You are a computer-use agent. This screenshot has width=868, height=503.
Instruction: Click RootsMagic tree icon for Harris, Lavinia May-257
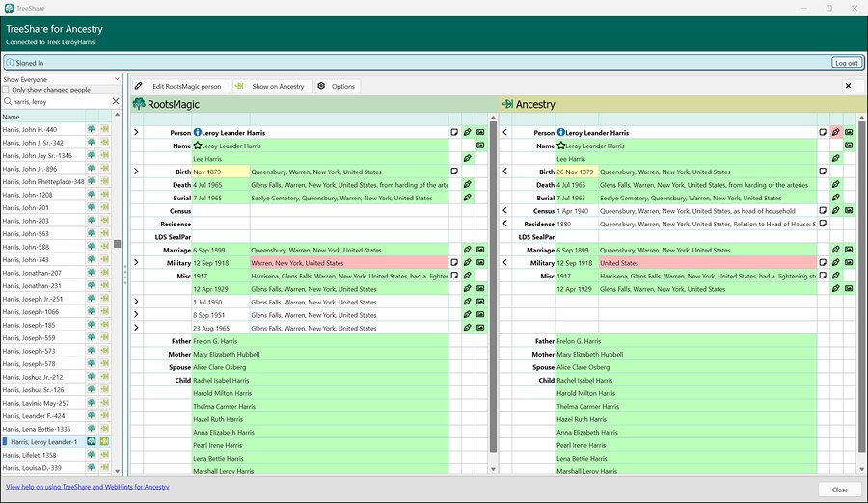[92, 403]
